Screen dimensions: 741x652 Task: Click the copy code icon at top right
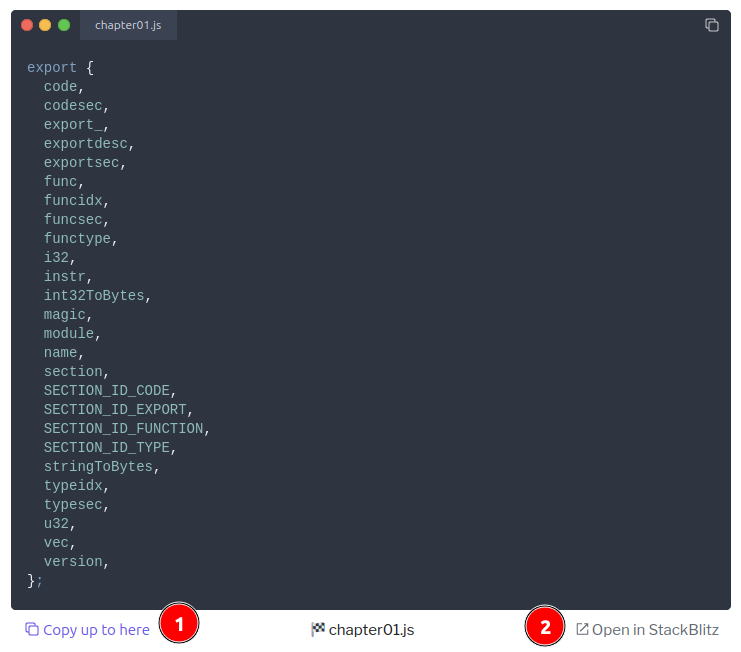(712, 25)
